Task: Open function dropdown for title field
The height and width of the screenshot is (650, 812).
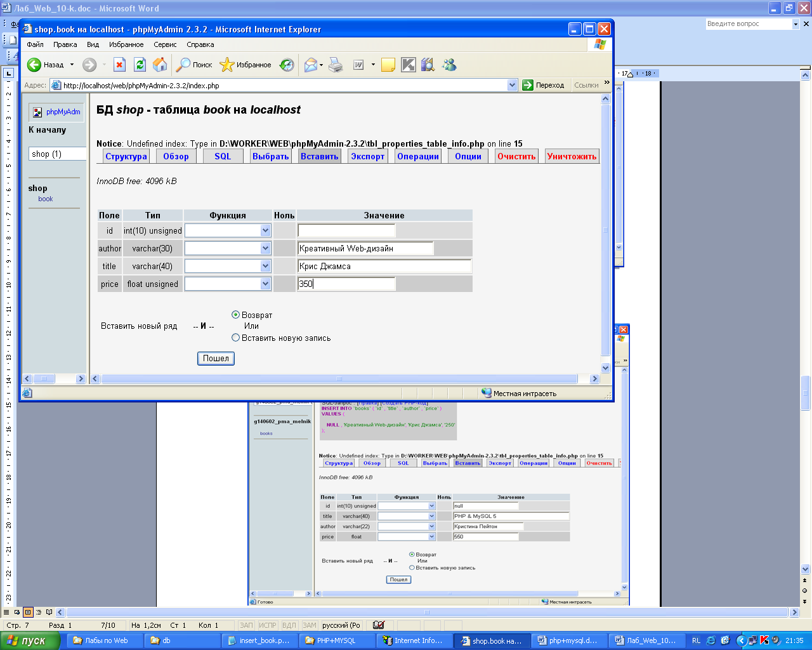Action: tap(266, 266)
